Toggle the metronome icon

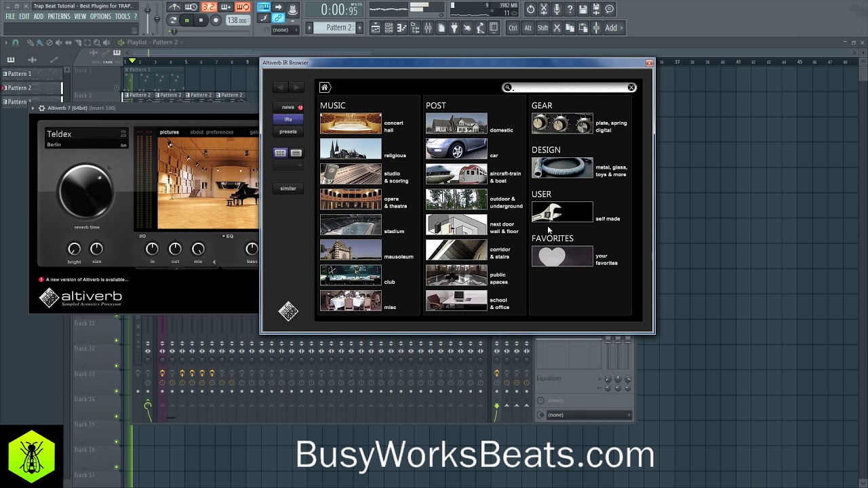click(175, 7)
